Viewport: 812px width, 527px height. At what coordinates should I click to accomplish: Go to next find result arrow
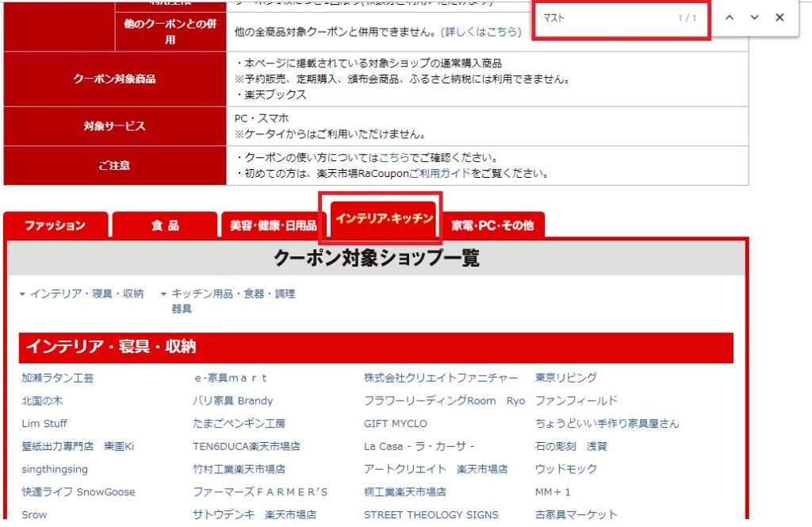[755, 17]
